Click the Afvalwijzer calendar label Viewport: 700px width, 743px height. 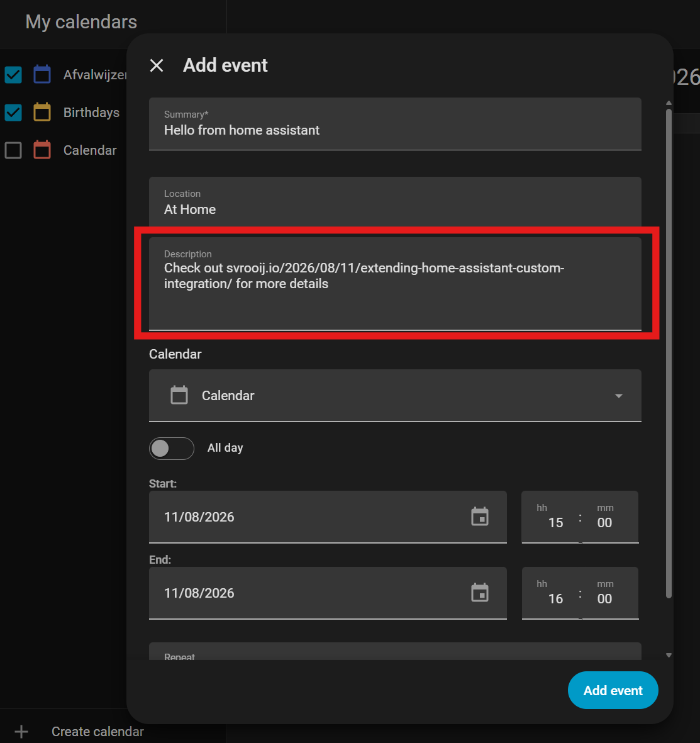click(x=95, y=75)
